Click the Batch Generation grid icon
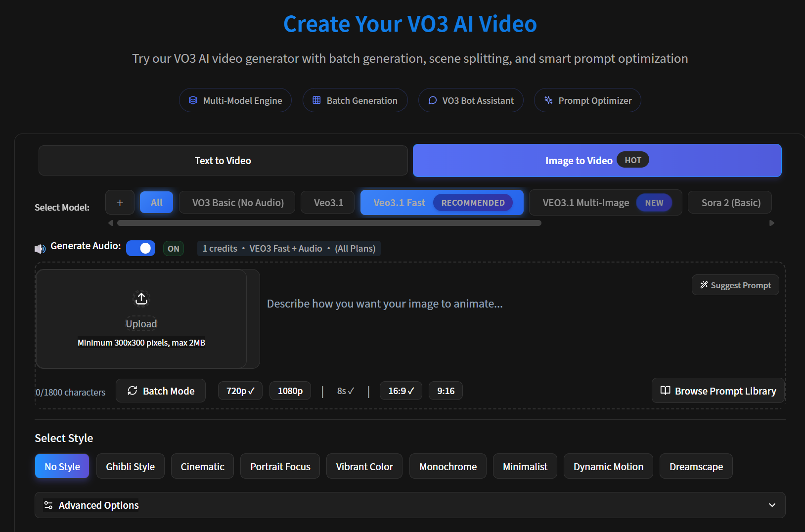The width and height of the screenshot is (805, 532). [x=316, y=100]
